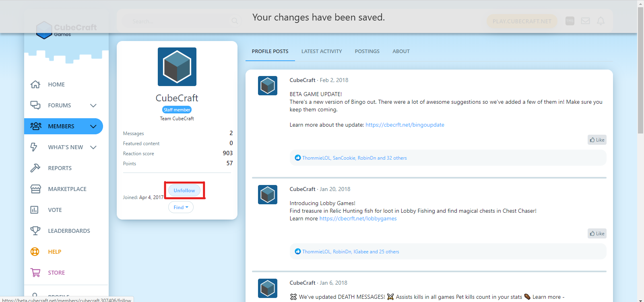Click the Members people icon

36,126
